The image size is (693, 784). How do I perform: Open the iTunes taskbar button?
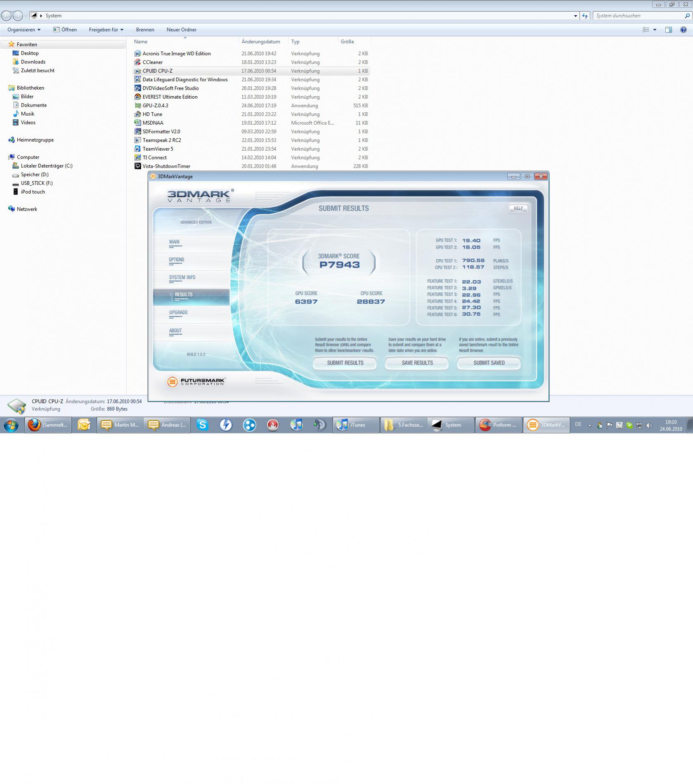[356, 425]
